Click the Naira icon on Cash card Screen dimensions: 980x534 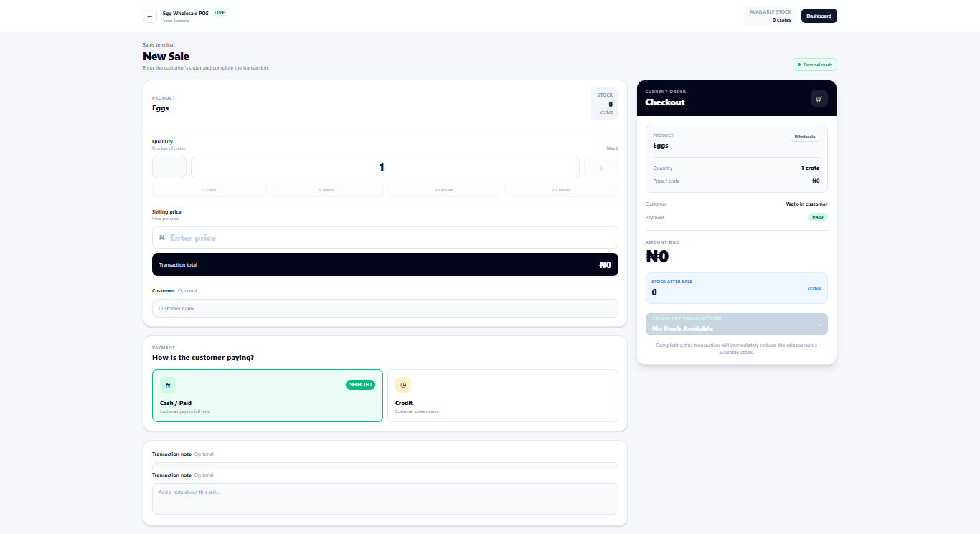(168, 385)
